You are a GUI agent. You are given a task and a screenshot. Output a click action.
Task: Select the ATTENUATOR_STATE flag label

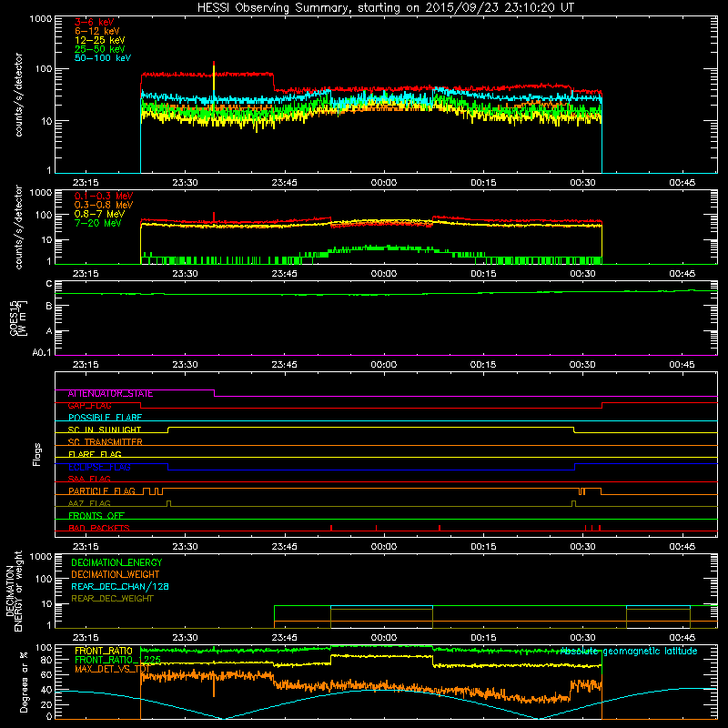point(110,394)
